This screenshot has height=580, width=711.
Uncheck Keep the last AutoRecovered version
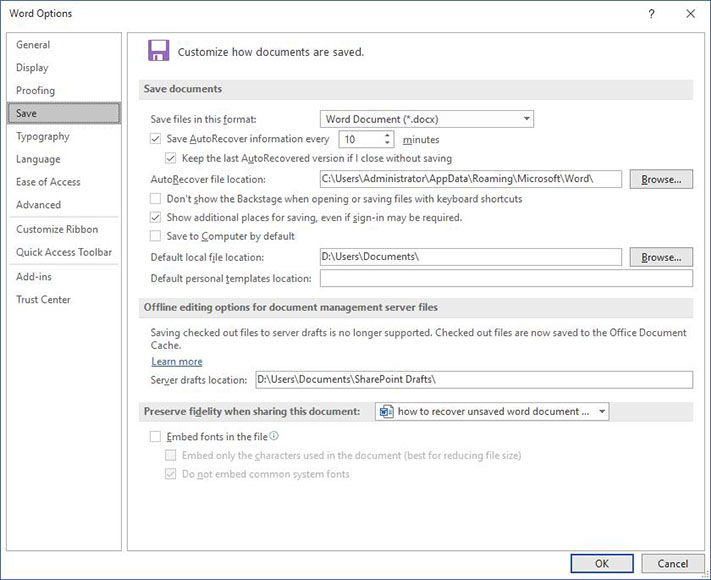(x=170, y=158)
